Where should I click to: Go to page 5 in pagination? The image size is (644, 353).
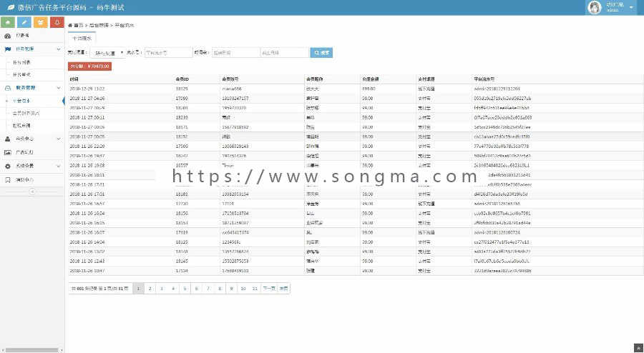(185, 289)
